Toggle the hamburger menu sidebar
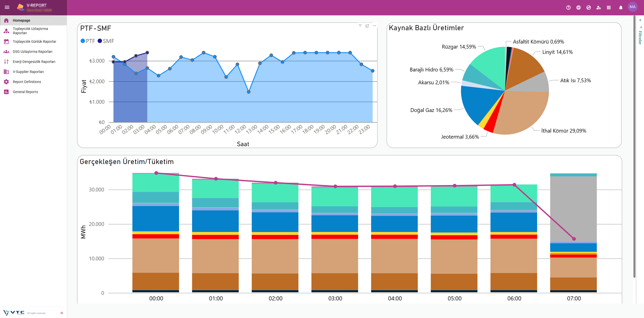The image size is (644, 318). click(7, 7)
